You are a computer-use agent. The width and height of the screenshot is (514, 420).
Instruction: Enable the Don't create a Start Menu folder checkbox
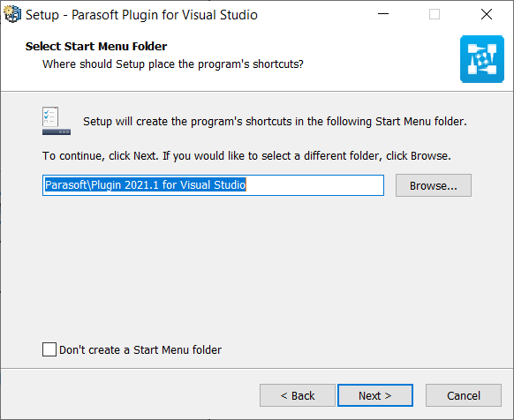[49, 349]
